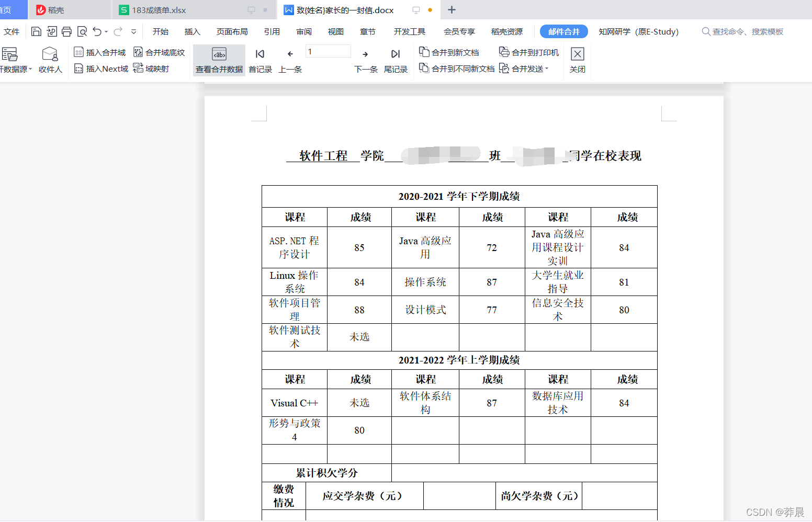Click the 域映射 button
Screen dimensions: 812x522
click(151, 69)
